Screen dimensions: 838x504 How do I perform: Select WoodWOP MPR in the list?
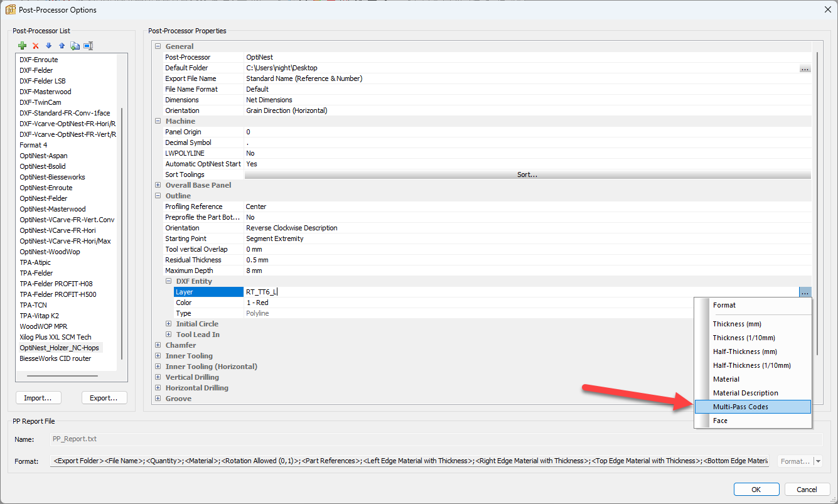(x=43, y=326)
